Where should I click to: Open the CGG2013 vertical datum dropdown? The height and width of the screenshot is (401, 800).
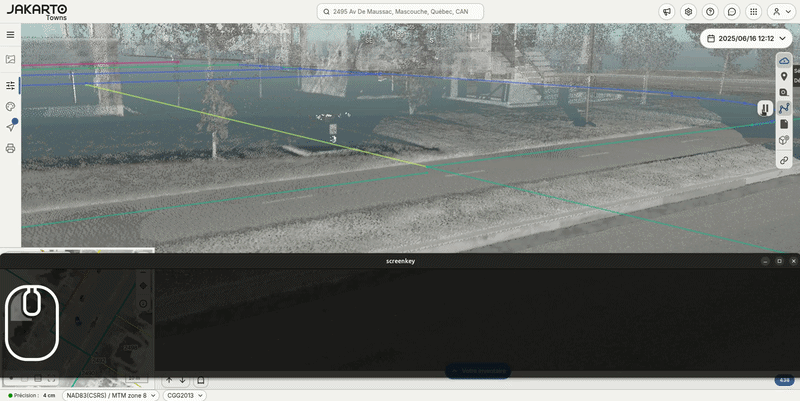click(x=185, y=395)
